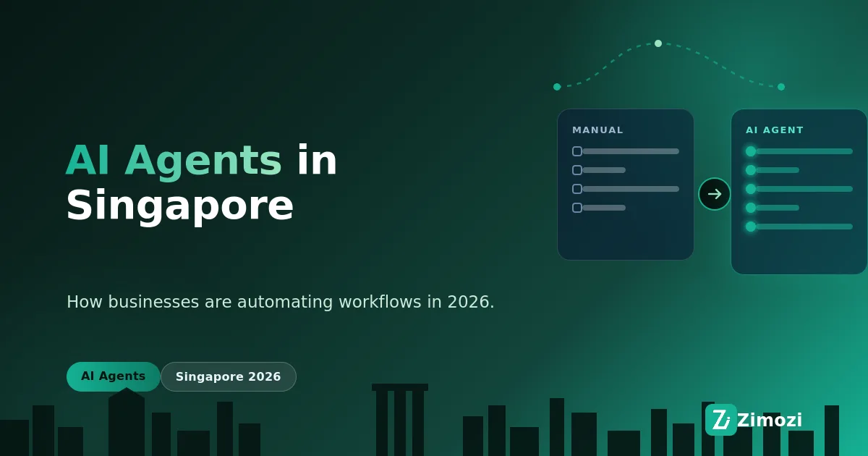This screenshot has width=868, height=456.
Task: Check the first checkbox in the MANUAL card
Action: tap(577, 151)
